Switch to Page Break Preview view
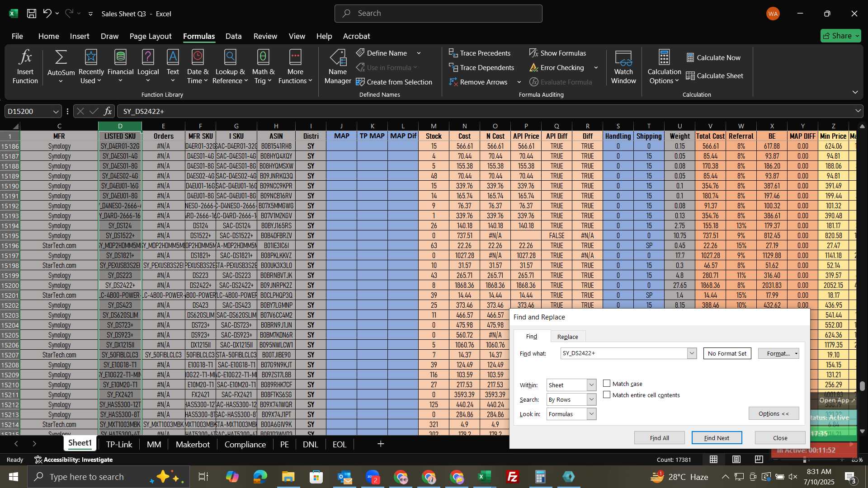 point(759,460)
